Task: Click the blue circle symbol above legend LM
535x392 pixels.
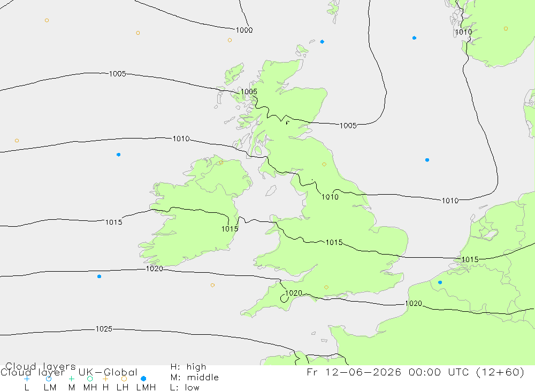Action: 49,379
